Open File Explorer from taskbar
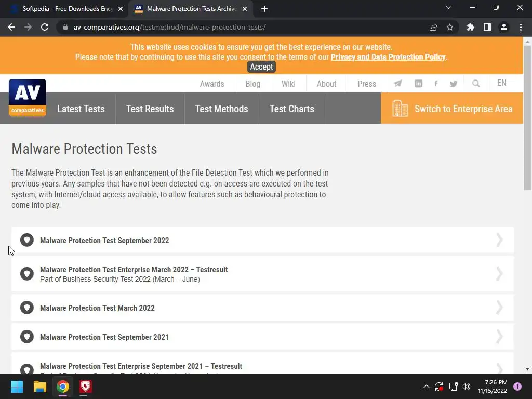This screenshot has height=399, width=532. (x=39, y=387)
